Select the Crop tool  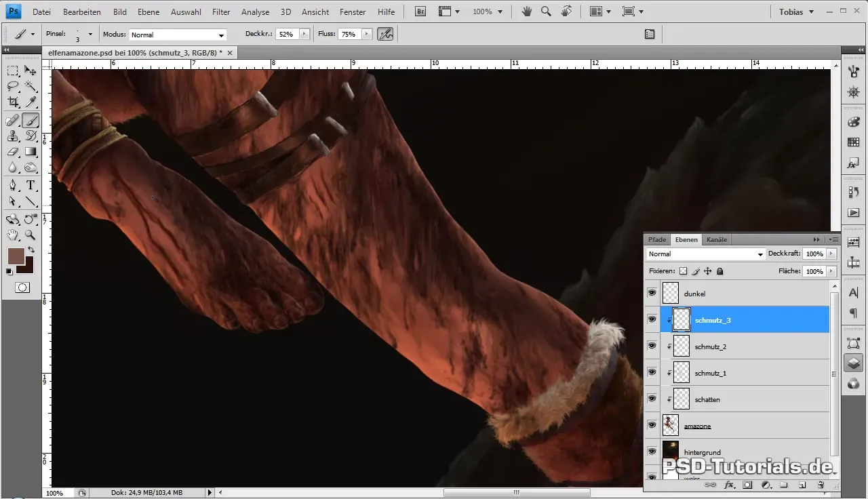tap(13, 102)
